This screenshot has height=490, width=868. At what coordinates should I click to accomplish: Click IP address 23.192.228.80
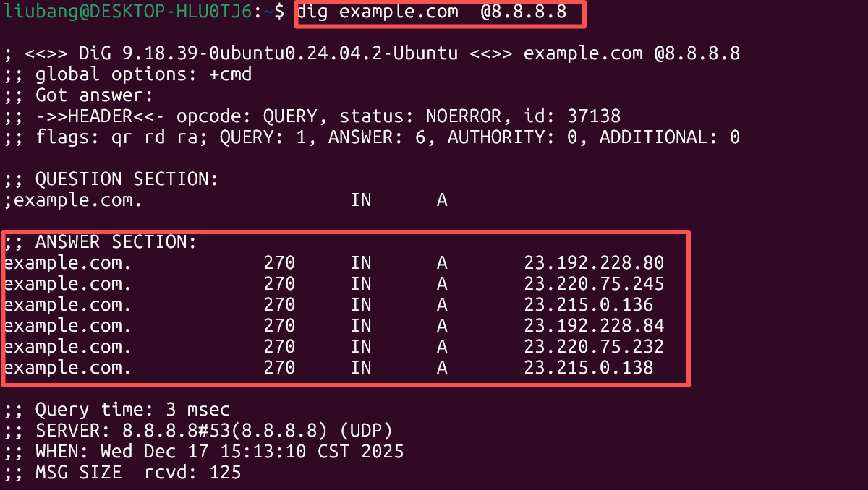point(594,263)
